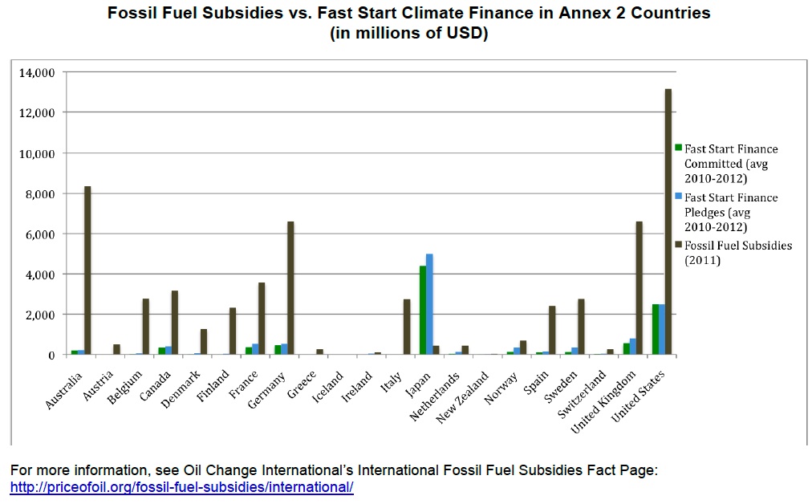The height and width of the screenshot is (504, 812).
Task: Click the 'Fast Start Finance Pledges' legend label
Action: click(731, 213)
